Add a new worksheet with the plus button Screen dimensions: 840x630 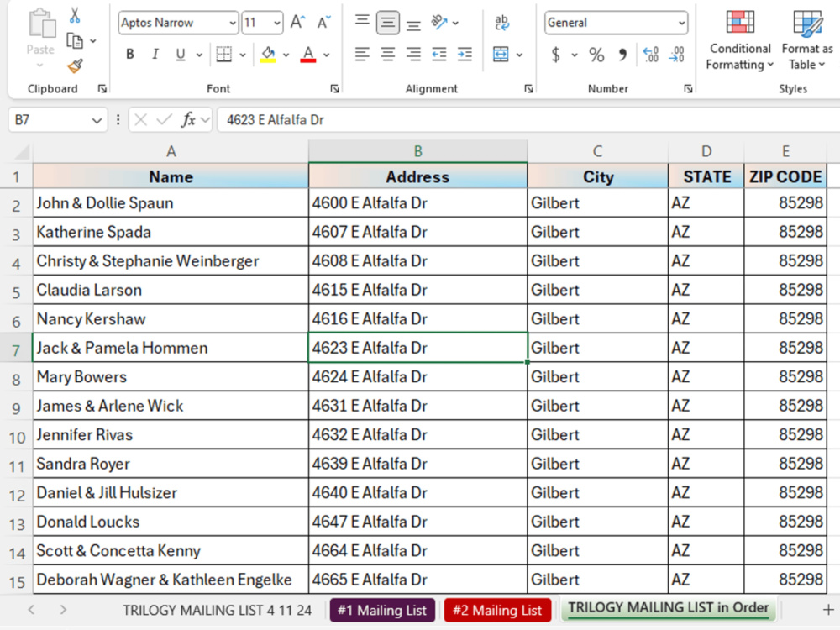828,611
